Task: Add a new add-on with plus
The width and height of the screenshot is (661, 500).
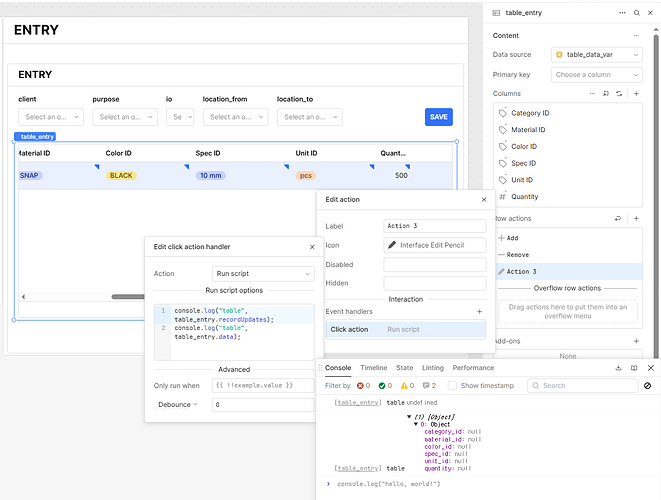Action: click(x=636, y=341)
